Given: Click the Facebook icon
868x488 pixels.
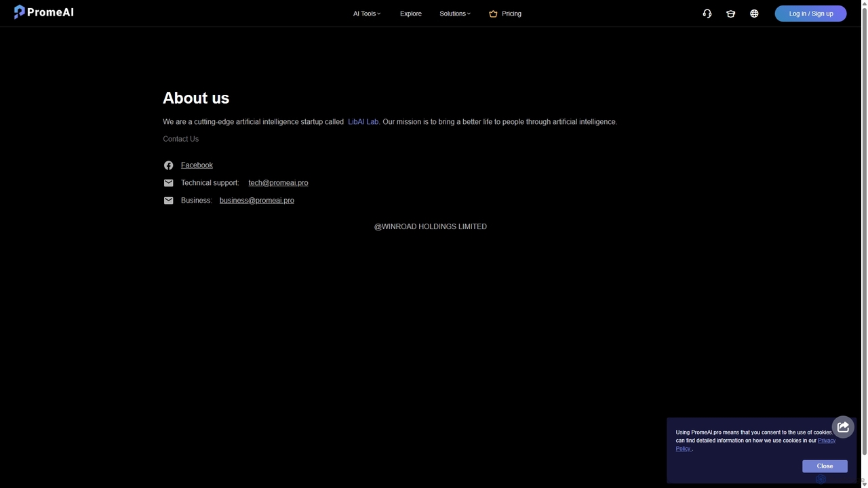Looking at the screenshot, I should point(168,165).
